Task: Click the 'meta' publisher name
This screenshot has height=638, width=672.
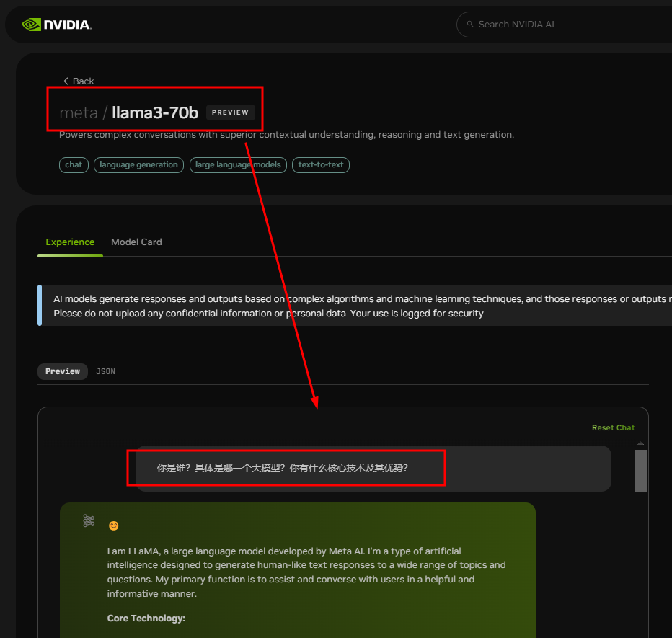Action: [79, 113]
